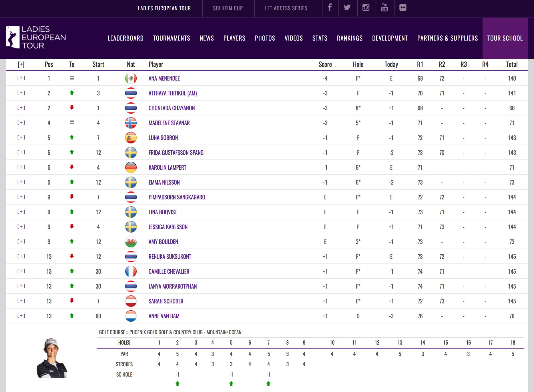Viewport: 534px width, 392px height.
Task: Click Spain flag beside Luna Sobron
Action: point(131,138)
